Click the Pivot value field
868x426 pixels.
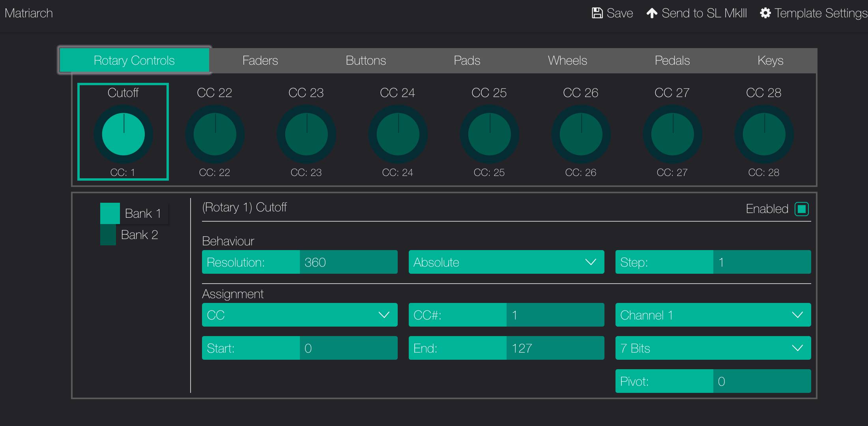tap(761, 381)
